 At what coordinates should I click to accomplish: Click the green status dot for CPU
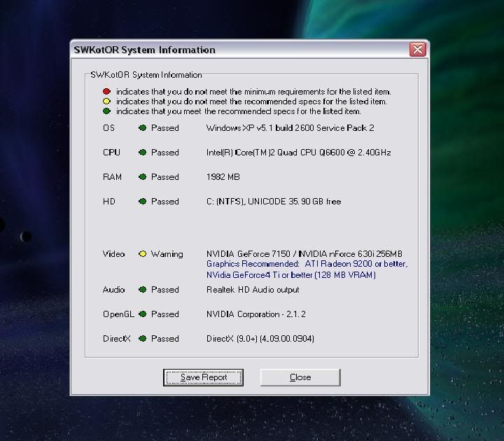(x=142, y=153)
